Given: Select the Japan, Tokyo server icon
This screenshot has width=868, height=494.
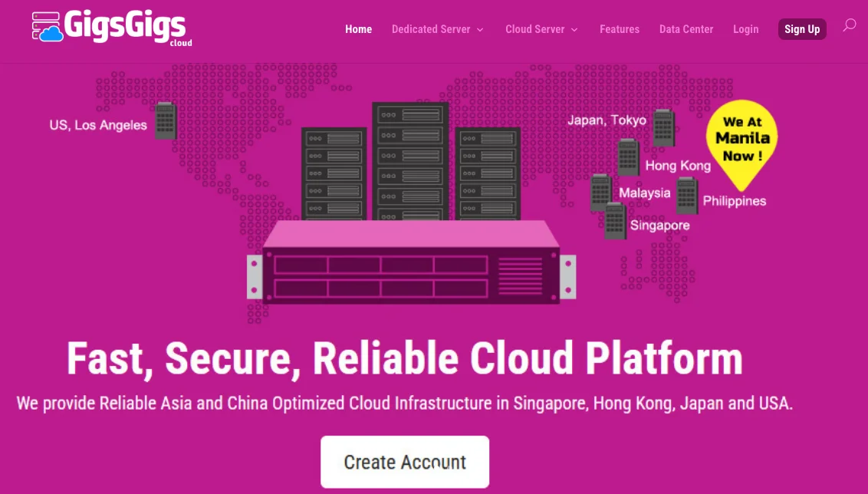Looking at the screenshot, I should (664, 128).
